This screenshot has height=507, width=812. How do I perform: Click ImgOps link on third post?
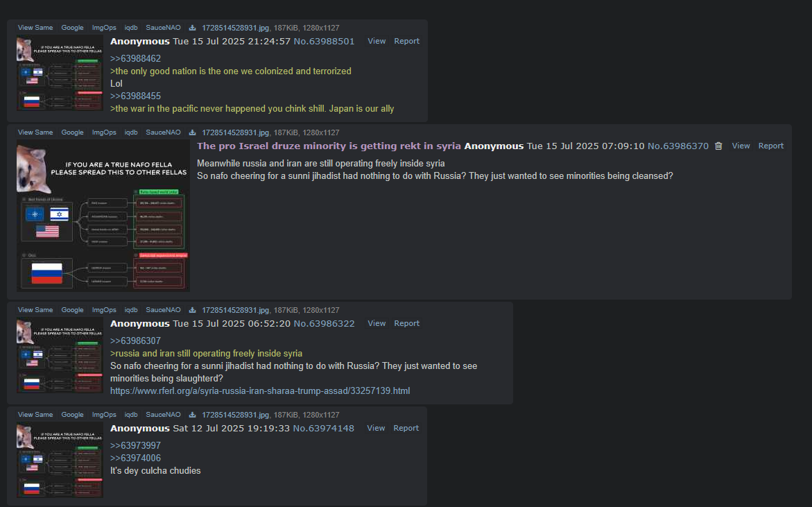(104, 310)
